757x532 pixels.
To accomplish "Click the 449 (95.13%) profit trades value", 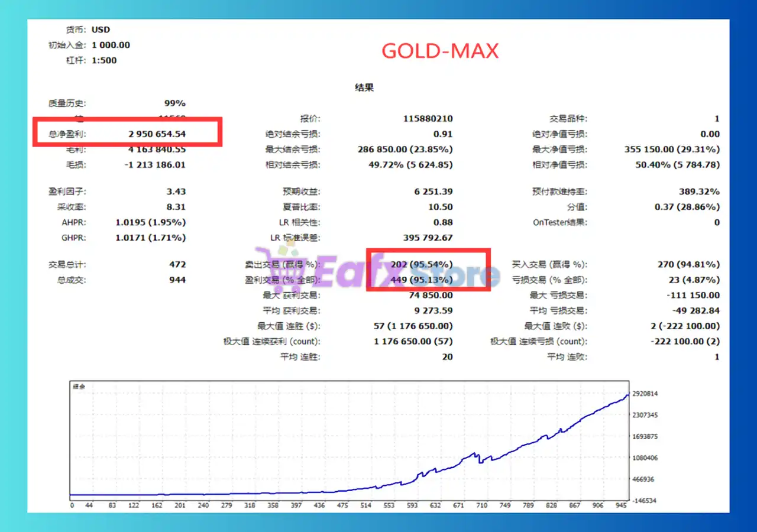I will (x=422, y=280).
